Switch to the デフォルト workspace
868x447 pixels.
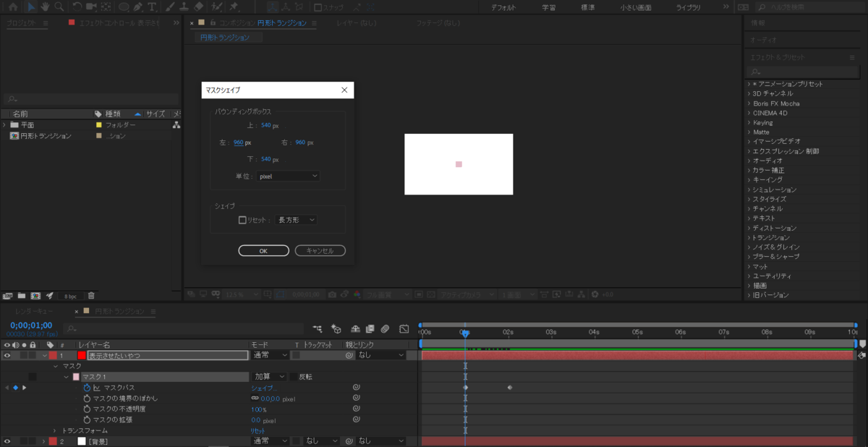click(503, 7)
